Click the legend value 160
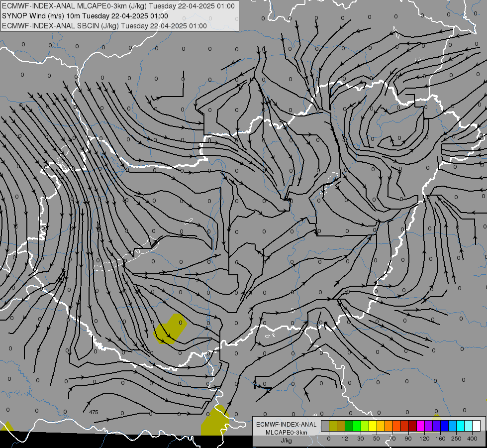This screenshot has width=487, height=448. click(x=440, y=439)
